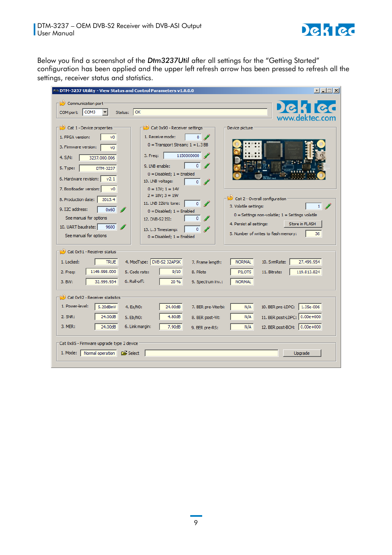Click the L.3 Timestamp input field
Image resolution: width=392 pixels, height=555 pixels.
192,229
